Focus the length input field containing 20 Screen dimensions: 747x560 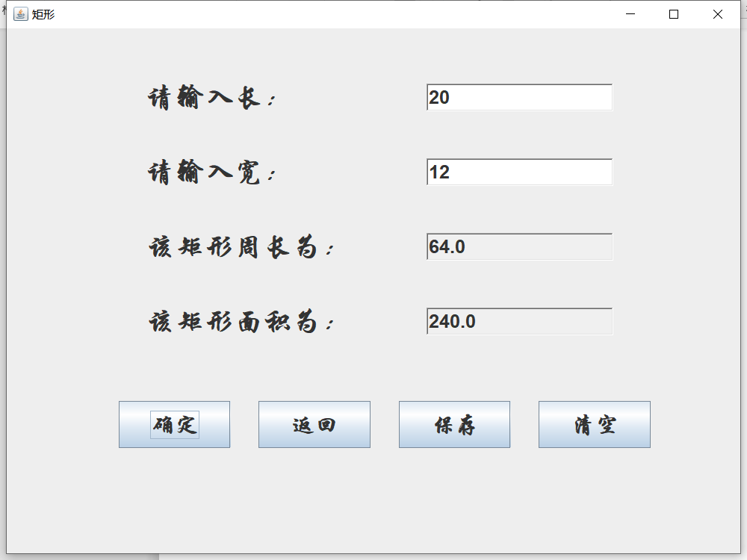[519, 97]
